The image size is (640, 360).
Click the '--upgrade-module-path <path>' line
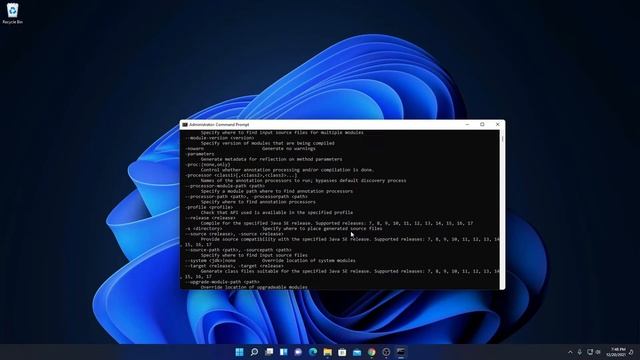click(222, 282)
